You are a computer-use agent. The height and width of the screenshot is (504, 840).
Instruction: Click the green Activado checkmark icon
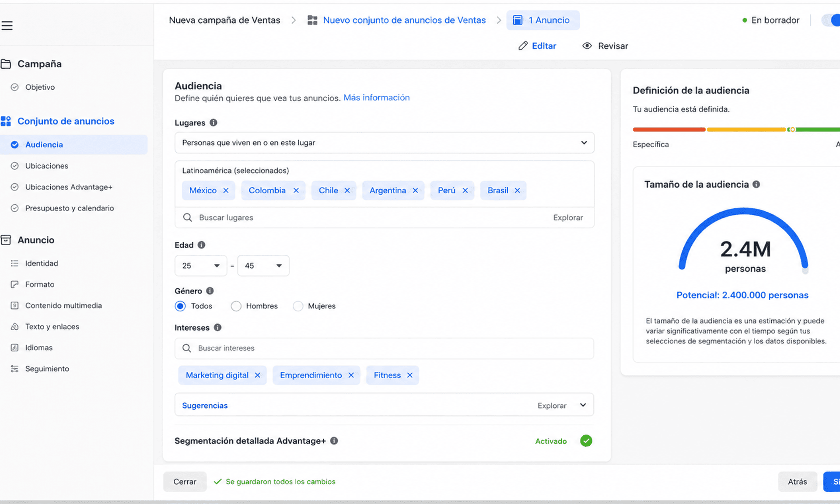point(586,441)
